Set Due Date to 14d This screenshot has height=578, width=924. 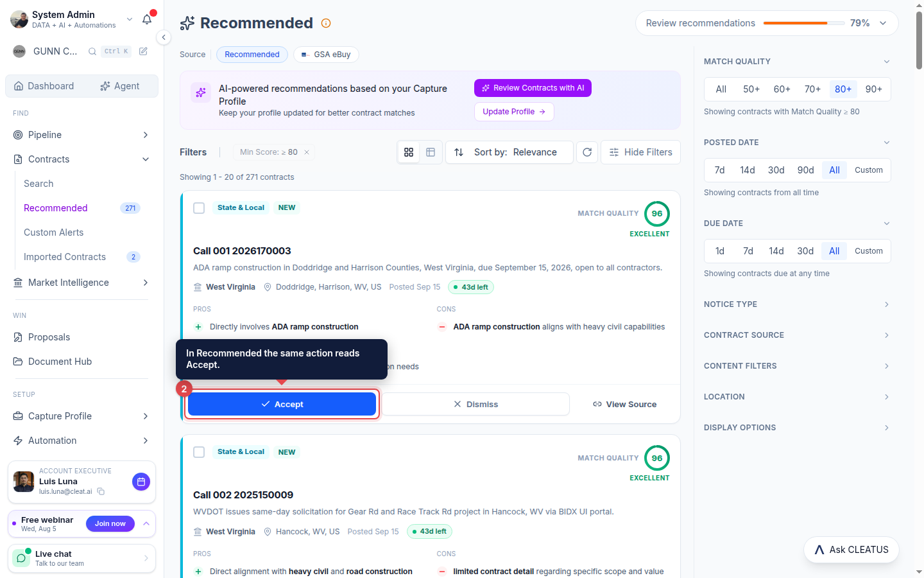pyautogui.click(x=776, y=251)
